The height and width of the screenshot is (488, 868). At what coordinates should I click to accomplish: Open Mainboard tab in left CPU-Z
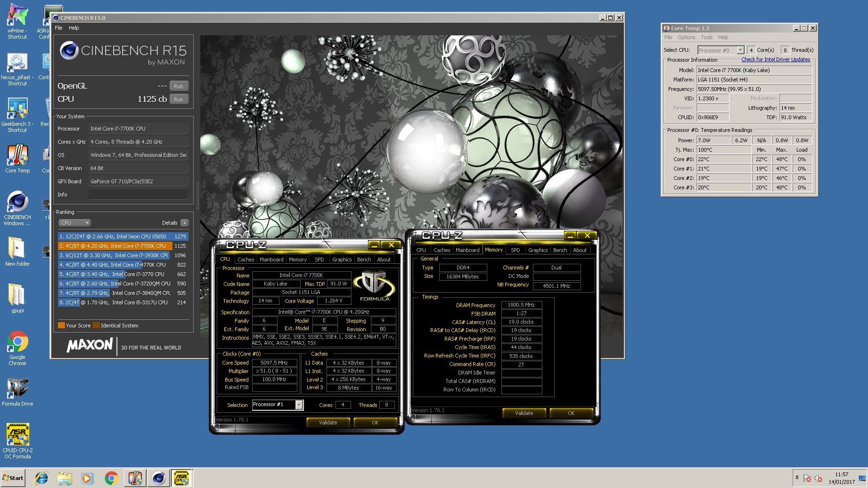click(x=271, y=260)
